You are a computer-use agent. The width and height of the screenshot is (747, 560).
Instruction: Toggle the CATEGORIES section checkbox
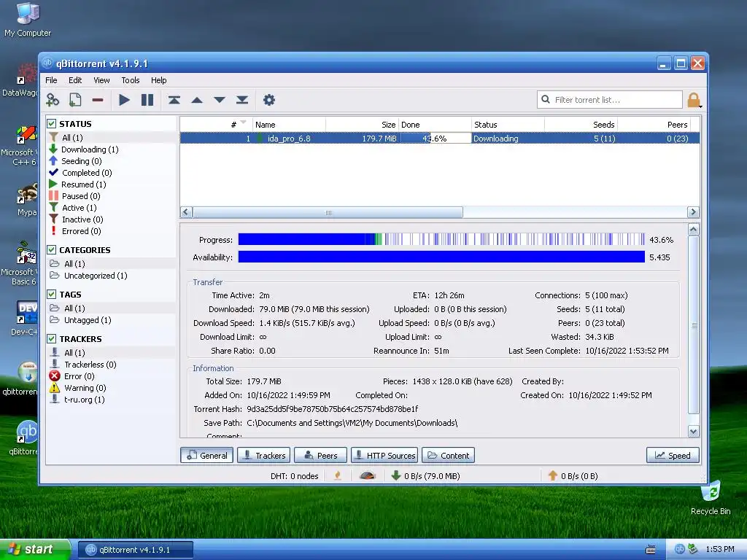52,250
